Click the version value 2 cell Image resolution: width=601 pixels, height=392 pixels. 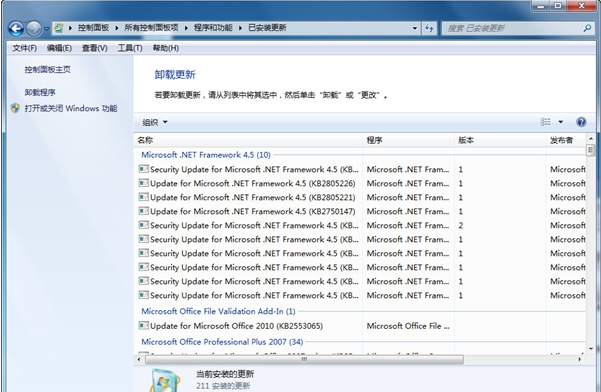point(461,225)
